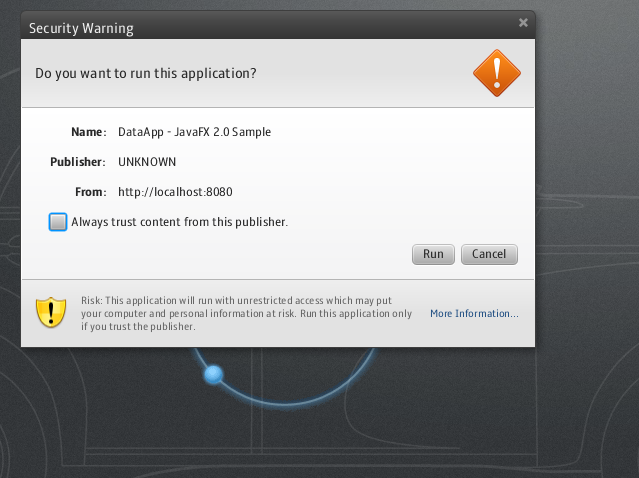Open the More Information link

(x=474, y=313)
